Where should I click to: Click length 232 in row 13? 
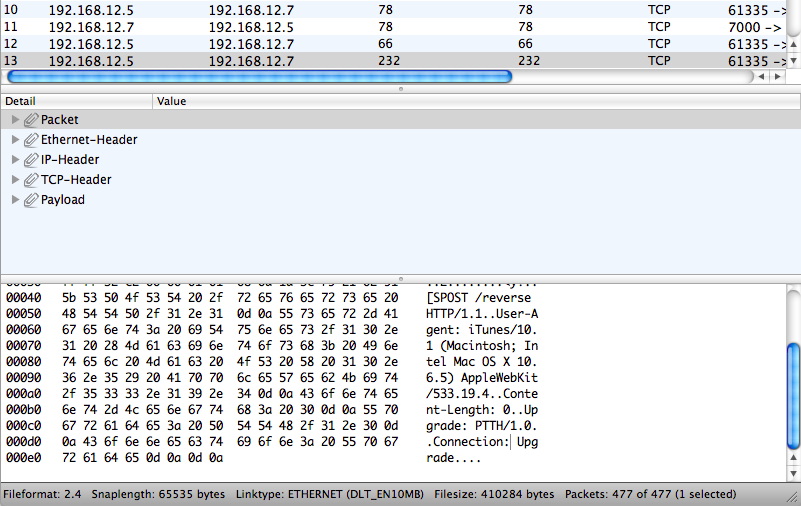pyautogui.click(x=389, y=61)
